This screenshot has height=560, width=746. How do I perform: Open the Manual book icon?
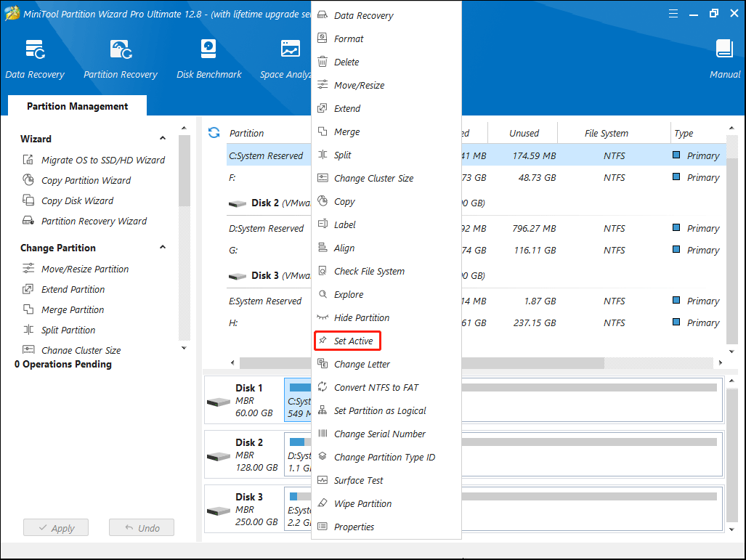coord(725,49)
